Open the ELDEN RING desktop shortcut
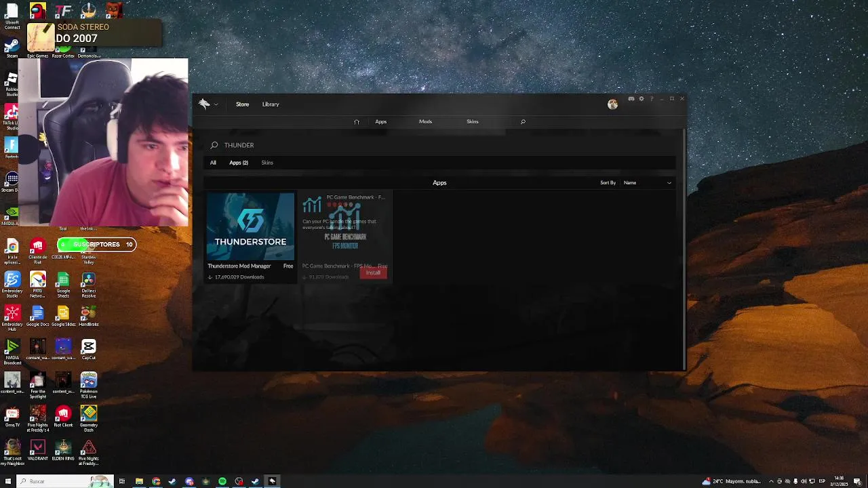868x488 pixels. pos(63,451)
